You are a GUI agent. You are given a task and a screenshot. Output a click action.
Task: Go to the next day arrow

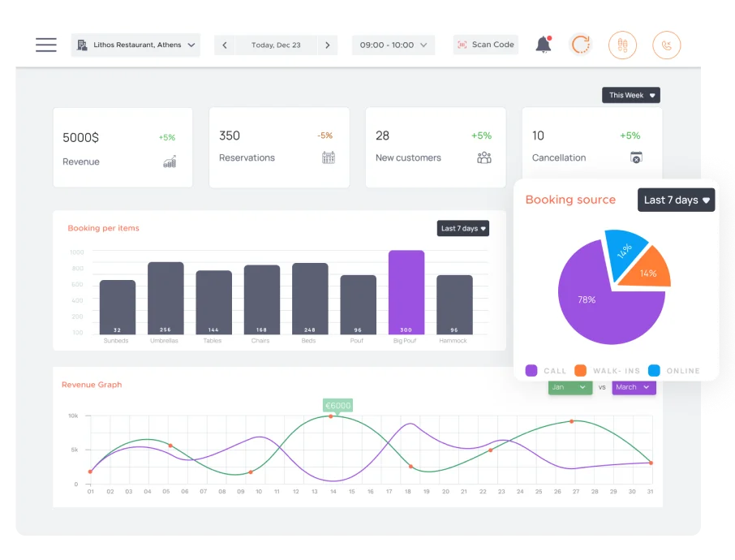tap(327, 45)
